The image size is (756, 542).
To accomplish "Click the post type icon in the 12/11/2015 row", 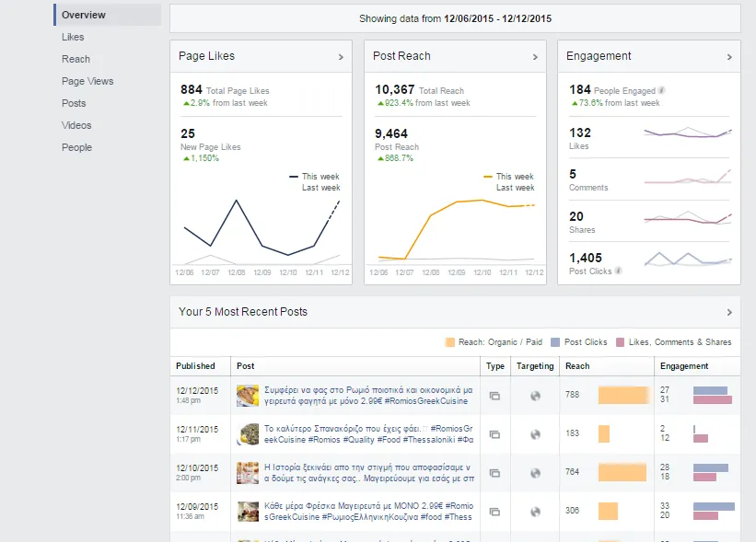I will coord(494,434).
